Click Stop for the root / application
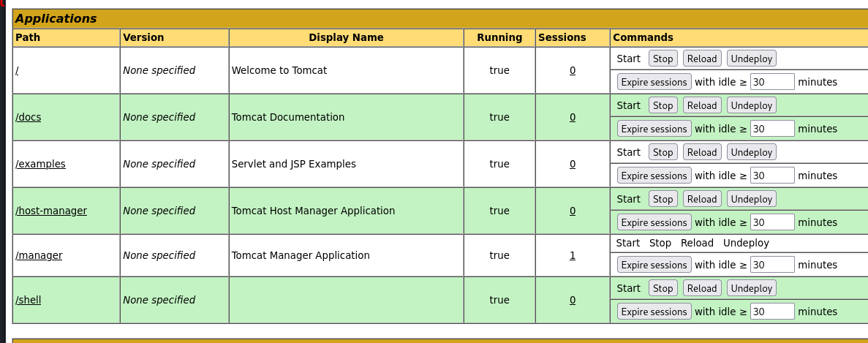The height and width of the screenshot is (343, 868). coord(663,59)
